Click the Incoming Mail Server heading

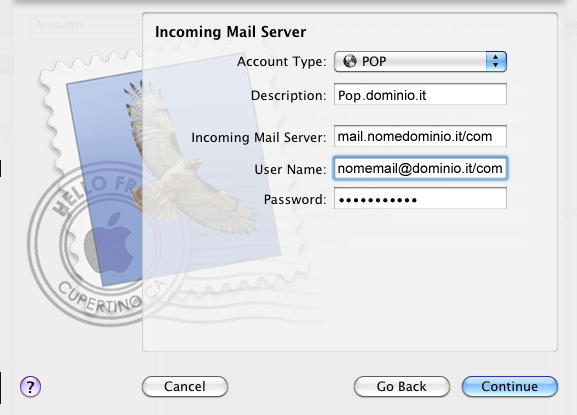[230, 32]
